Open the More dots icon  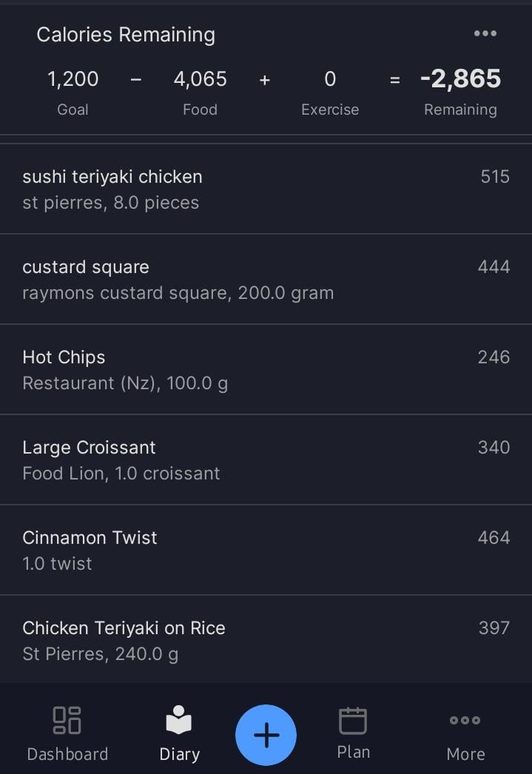coord(465,720)
